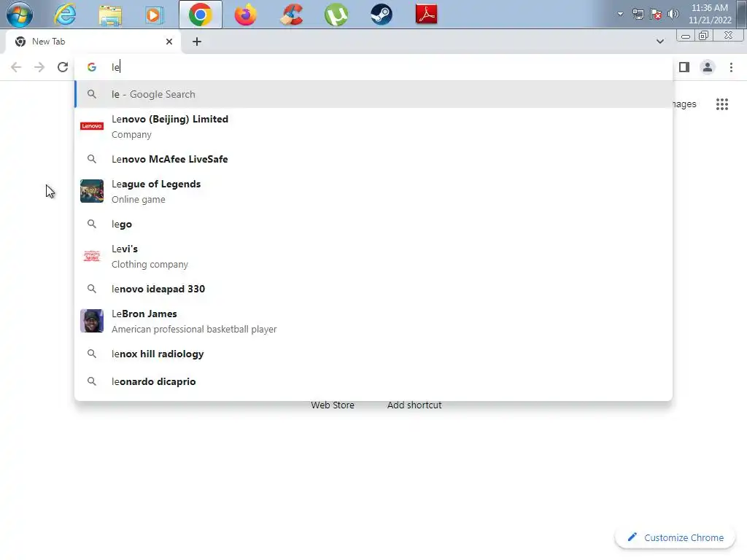Open the Google apps grid
The height and width of the screenshot is (560, 747).
[x=722, y=104]
